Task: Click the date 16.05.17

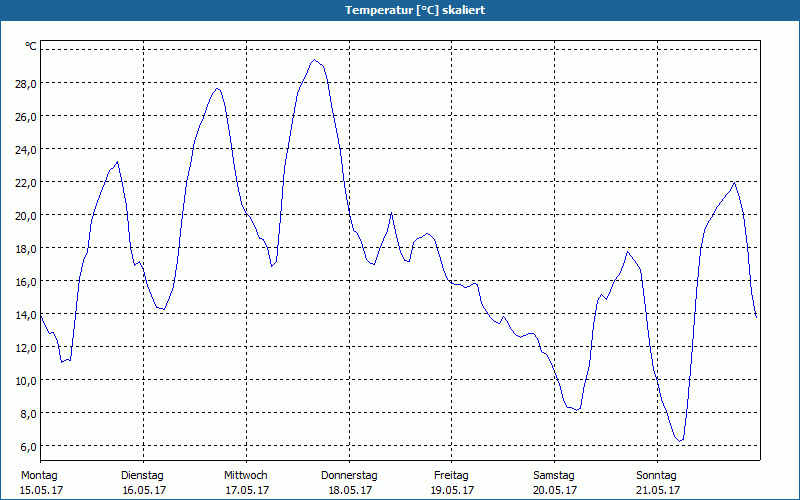Action: coord(144,490)
